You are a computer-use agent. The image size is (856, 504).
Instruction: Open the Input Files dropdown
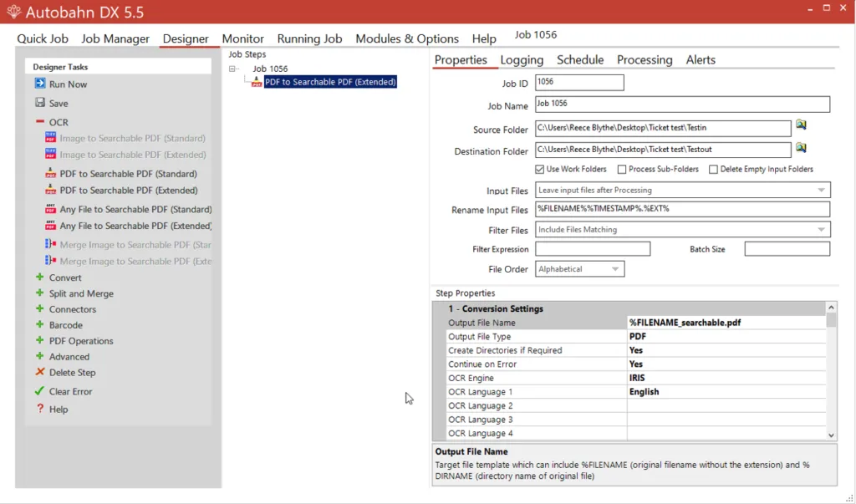820,191
